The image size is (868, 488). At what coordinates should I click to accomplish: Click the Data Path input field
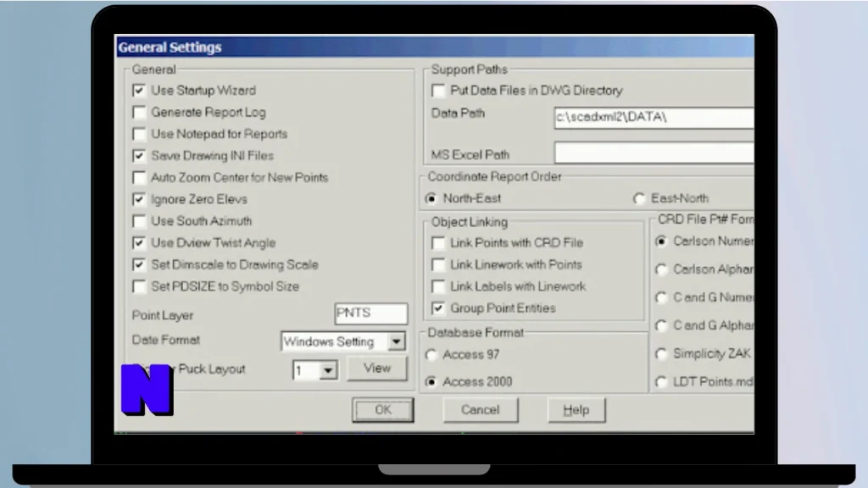(x=654, y=118)
